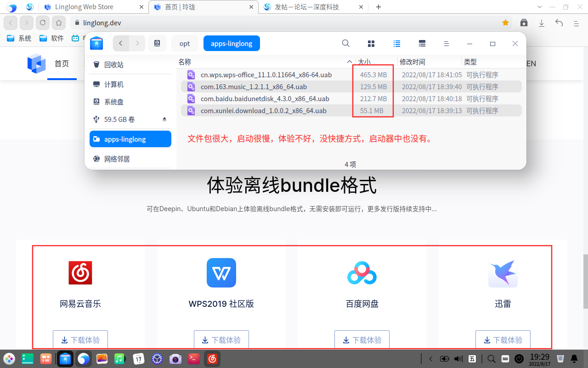Reload the linglong.dev page

42,22
